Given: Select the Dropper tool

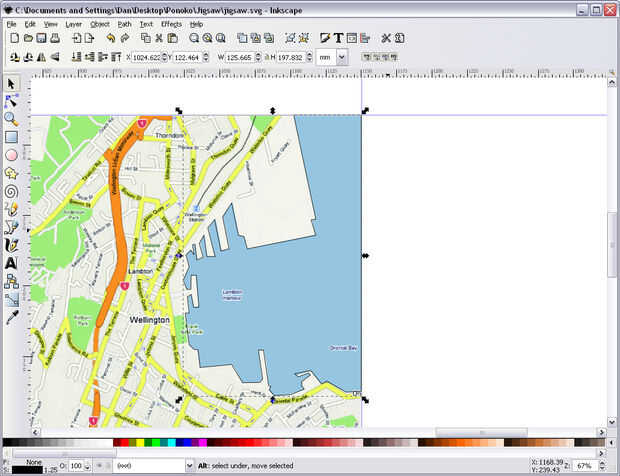Looking at the screenshot, I should (x=11, y=317).
